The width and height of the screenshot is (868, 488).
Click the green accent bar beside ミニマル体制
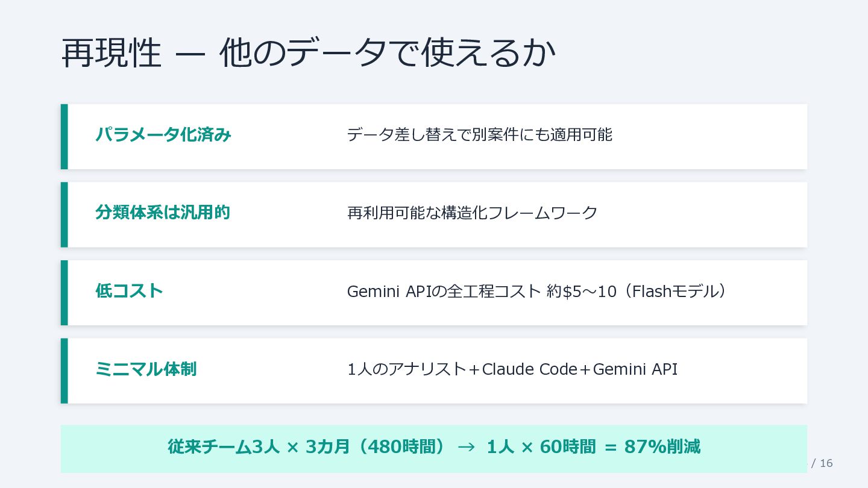(64, 371)
